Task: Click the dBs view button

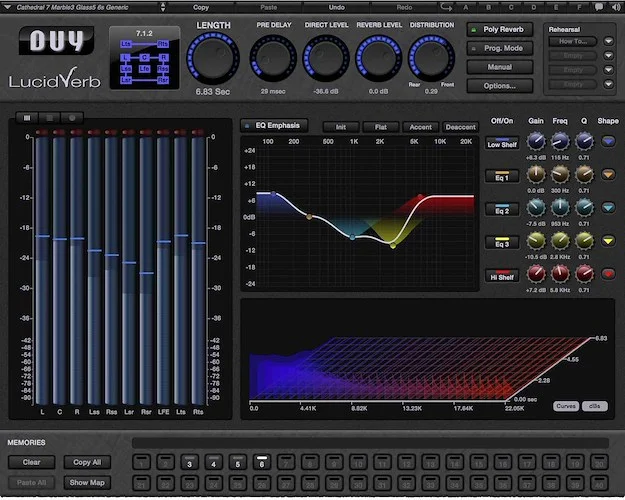Action: pos(594,406)
